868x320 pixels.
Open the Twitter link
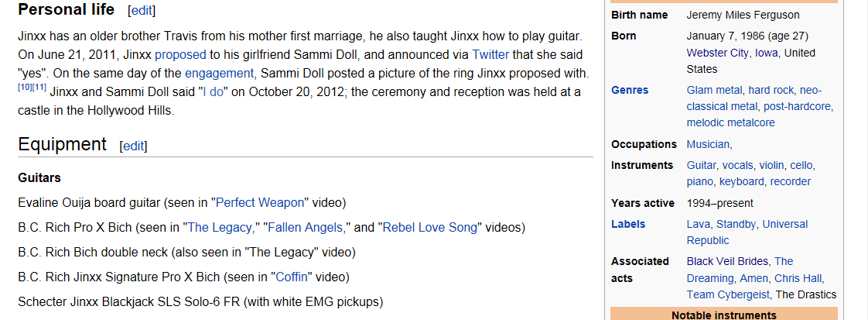tap(490, 54)
